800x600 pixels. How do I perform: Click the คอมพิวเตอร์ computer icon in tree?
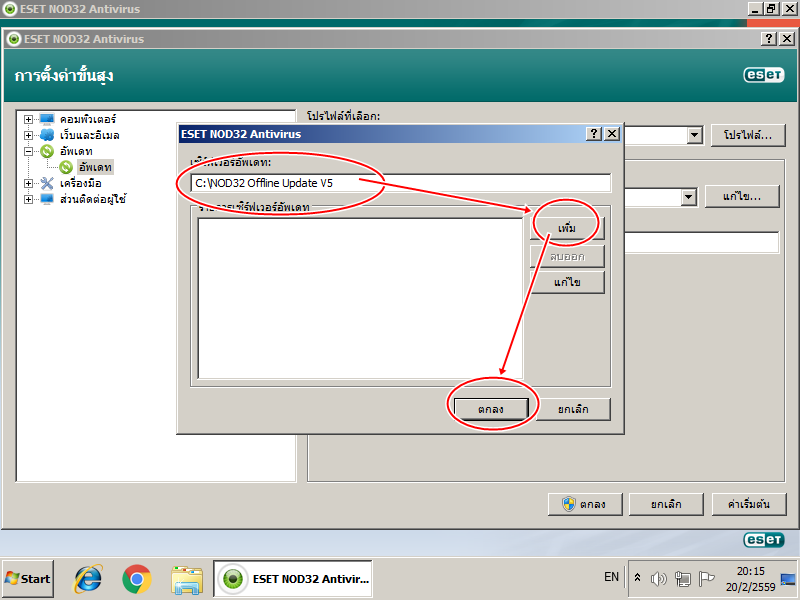47,119
